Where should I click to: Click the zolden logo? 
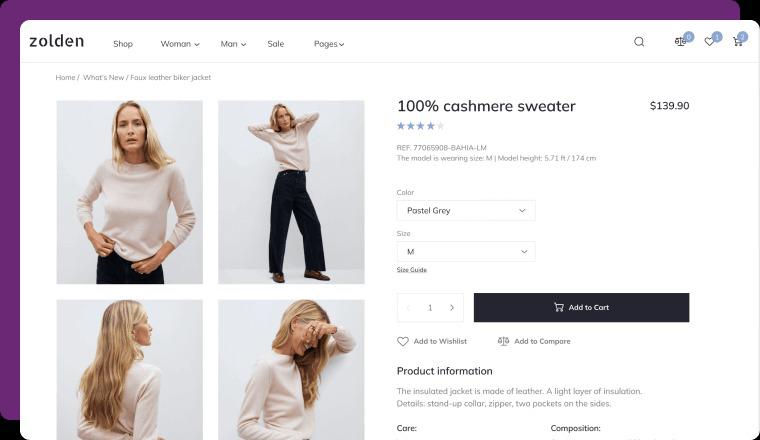click(x=56, y=42)
